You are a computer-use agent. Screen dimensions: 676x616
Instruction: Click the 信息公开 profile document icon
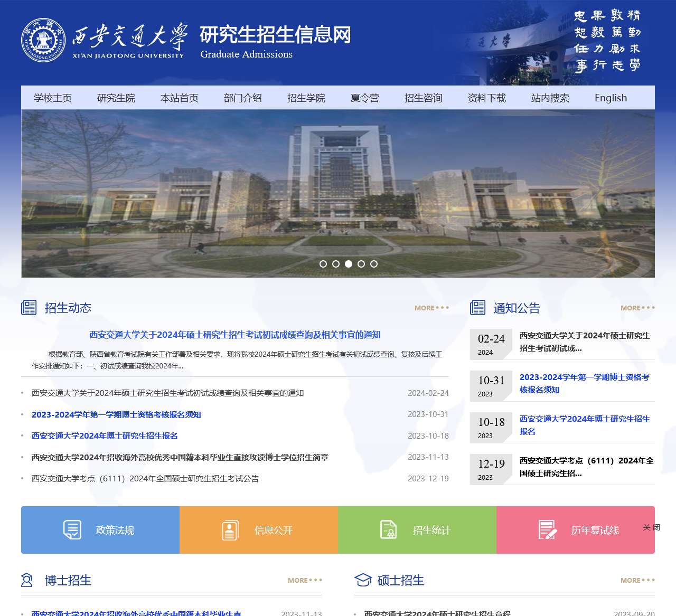(230, 530)
